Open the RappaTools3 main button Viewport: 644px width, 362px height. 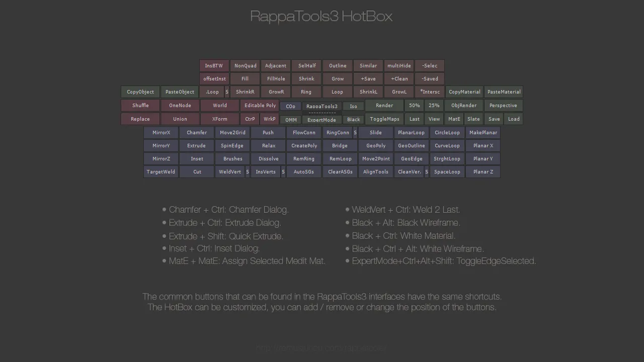321,106
